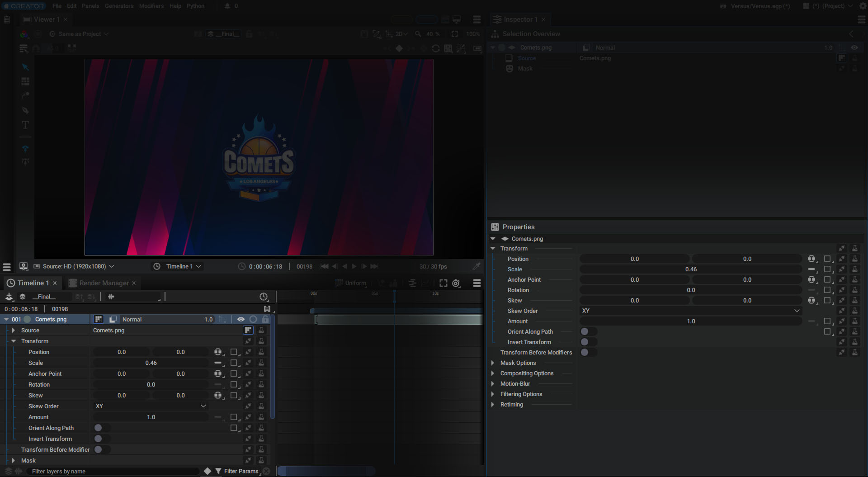Image resolution: width=868 pixels, height=477 pixels.
Task: Expand Mask Options section
Action: click(x=493, y=363)
